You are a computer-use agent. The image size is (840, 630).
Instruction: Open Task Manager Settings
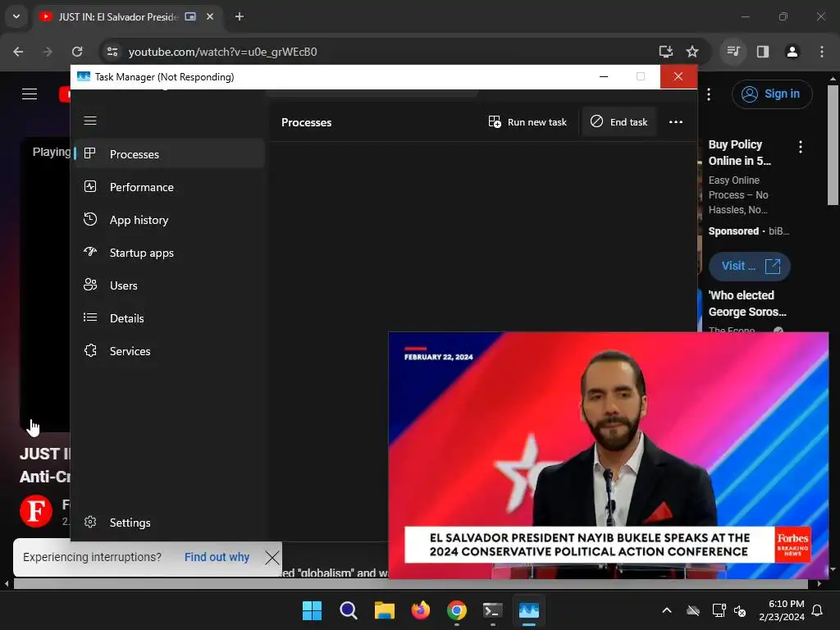169,523
